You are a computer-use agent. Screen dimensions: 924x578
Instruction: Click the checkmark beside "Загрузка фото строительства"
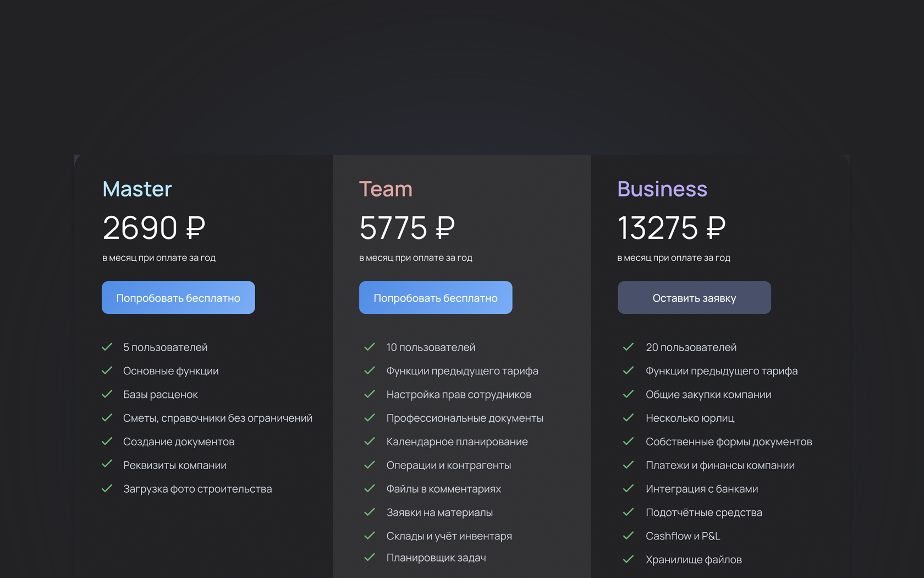tap(107, 488)
